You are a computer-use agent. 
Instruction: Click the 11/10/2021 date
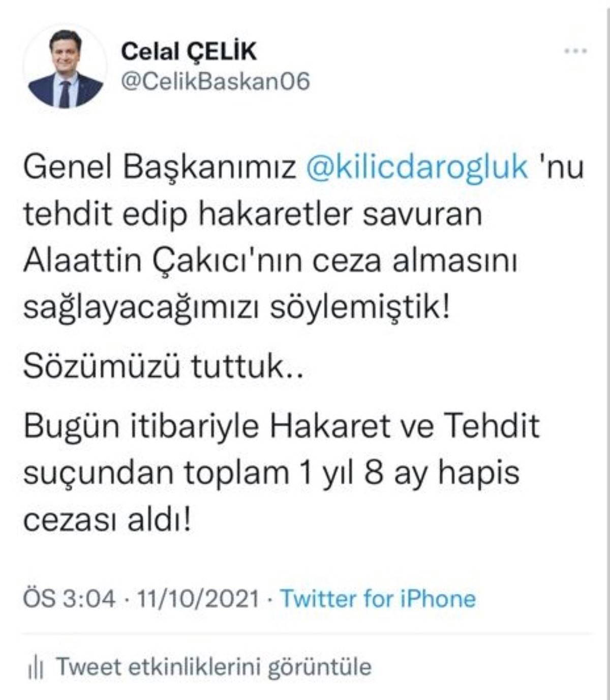tap(198, 598)
